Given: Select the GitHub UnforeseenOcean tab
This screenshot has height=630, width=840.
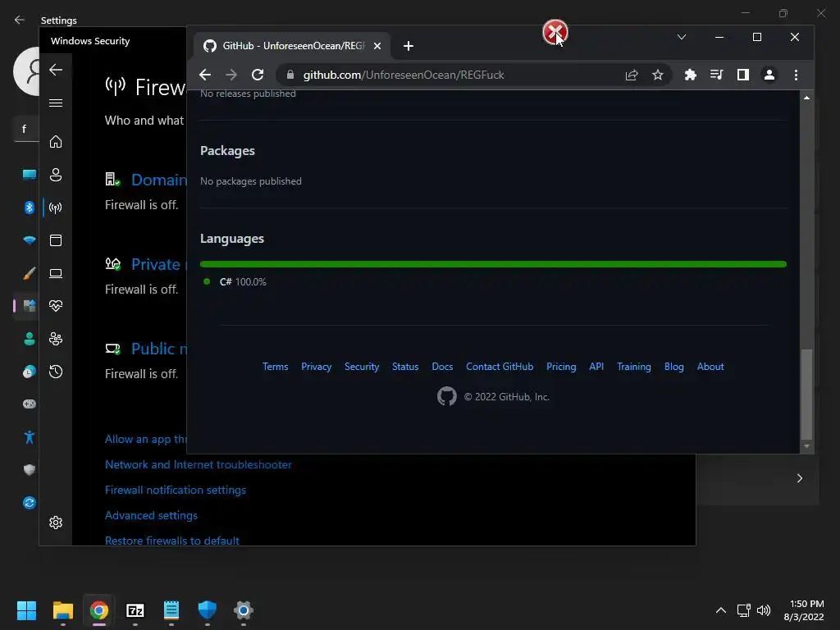Looking at the screenshot, I should tap(293, 46).
